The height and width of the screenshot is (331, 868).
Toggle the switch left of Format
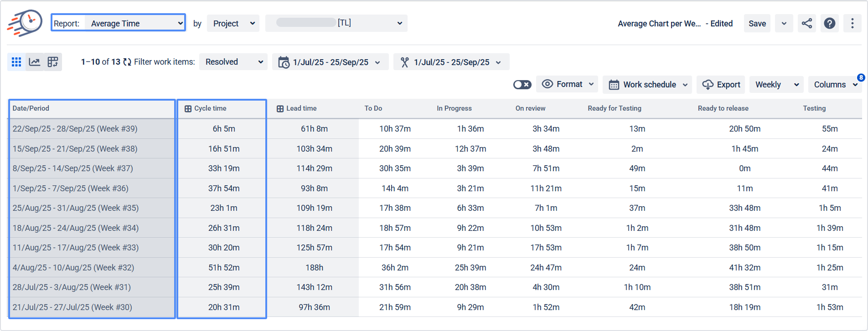pos(522,85)
